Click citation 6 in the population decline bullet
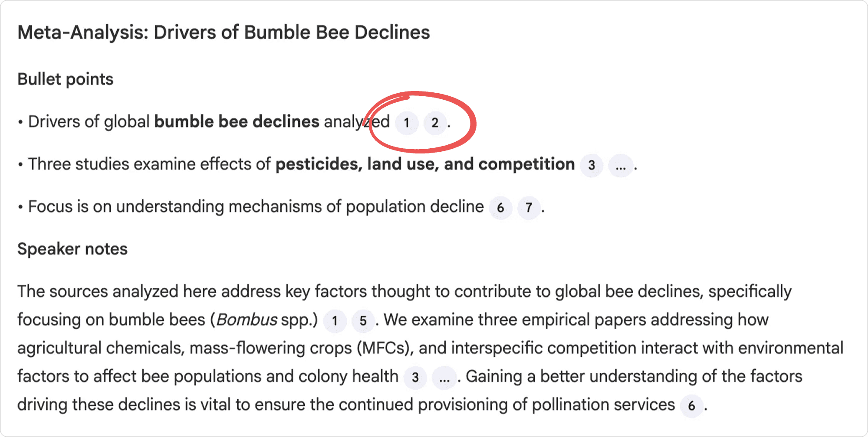 (500, 208)
